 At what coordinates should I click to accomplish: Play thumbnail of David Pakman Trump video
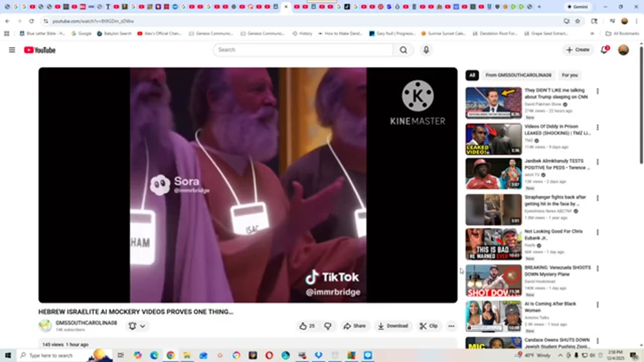[x=494, y=103]
